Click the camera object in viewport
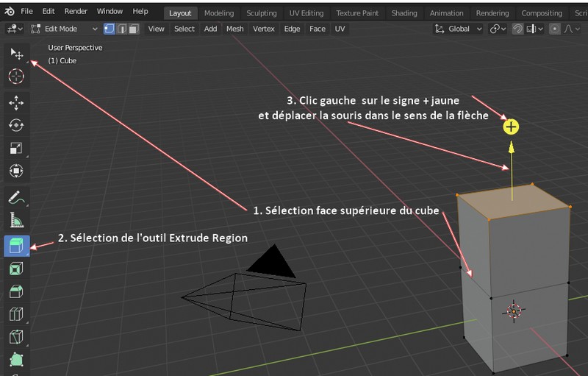Viewport: 588px width, 376px height. [x=245, y=289]
